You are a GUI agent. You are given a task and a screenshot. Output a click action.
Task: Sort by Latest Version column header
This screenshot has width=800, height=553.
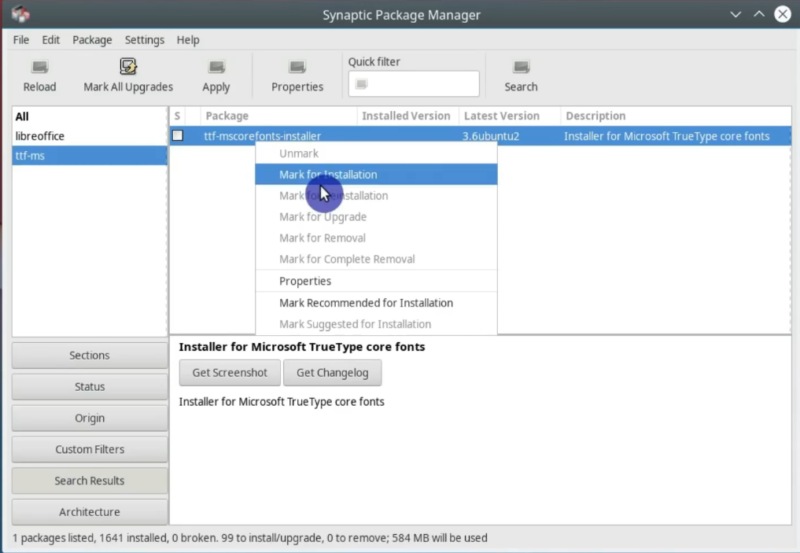(509, 116)
